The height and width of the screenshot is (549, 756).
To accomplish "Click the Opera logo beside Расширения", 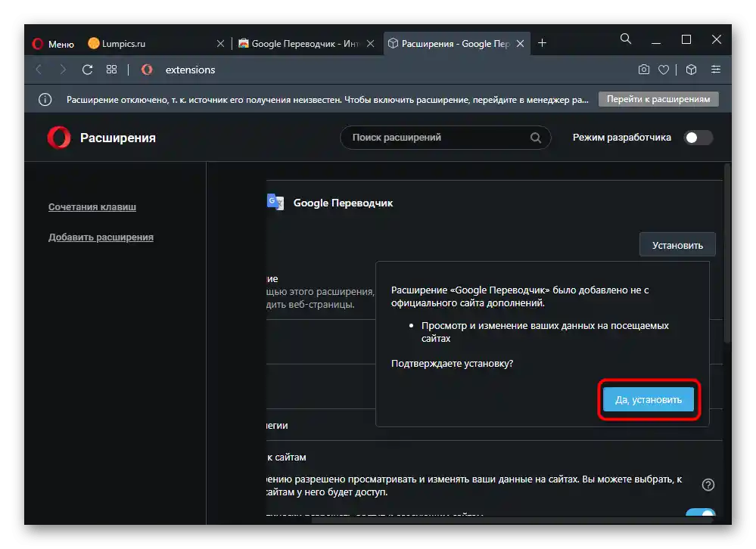I will tap(59, 138).
